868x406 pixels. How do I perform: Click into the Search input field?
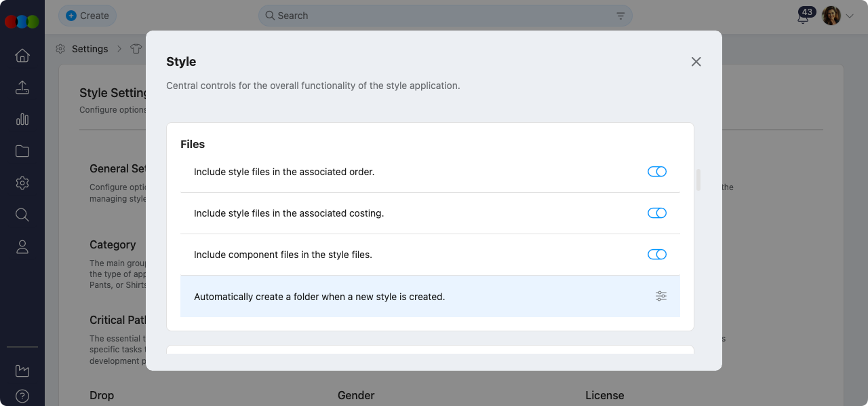pos(441,16)
